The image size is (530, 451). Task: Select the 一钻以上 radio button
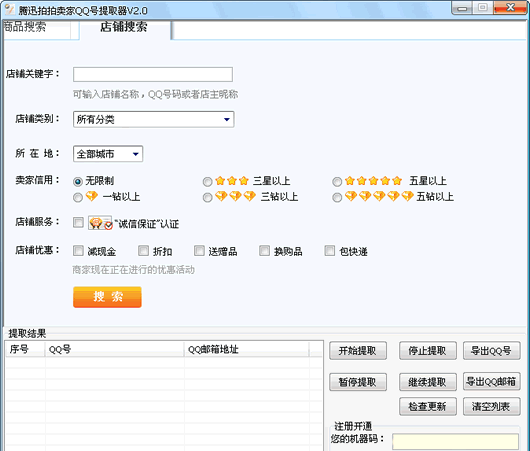pyautogui.click(x=78, y=197)
